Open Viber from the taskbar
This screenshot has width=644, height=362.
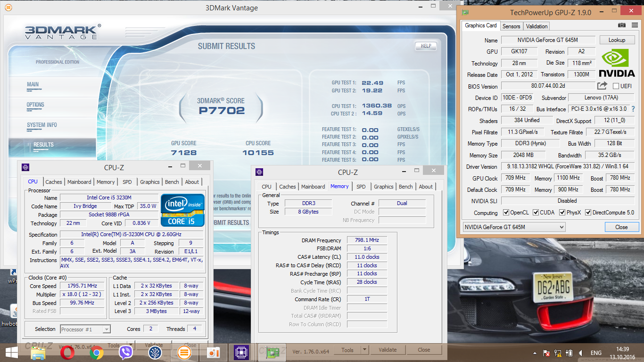coord(126,353)
